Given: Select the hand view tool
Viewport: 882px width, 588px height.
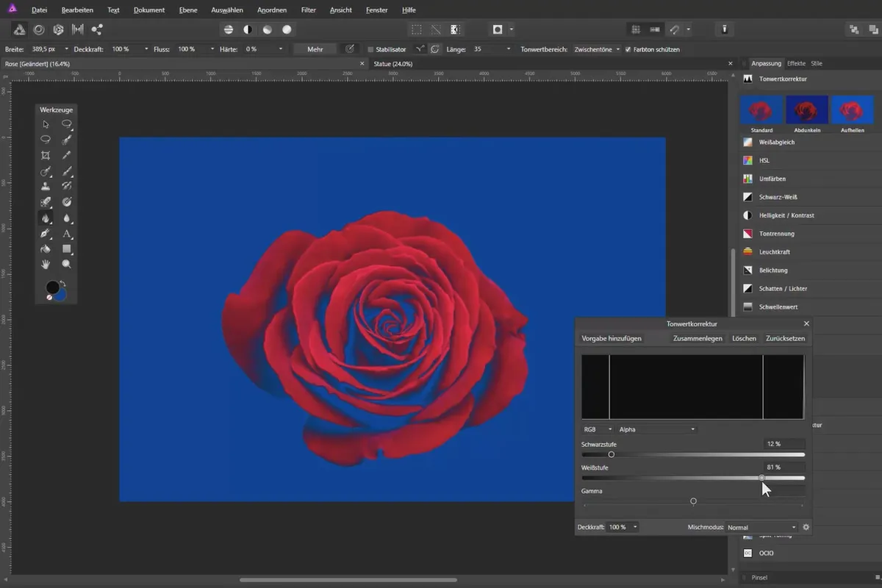Looking at the screenshot, I should pos(46,264).
